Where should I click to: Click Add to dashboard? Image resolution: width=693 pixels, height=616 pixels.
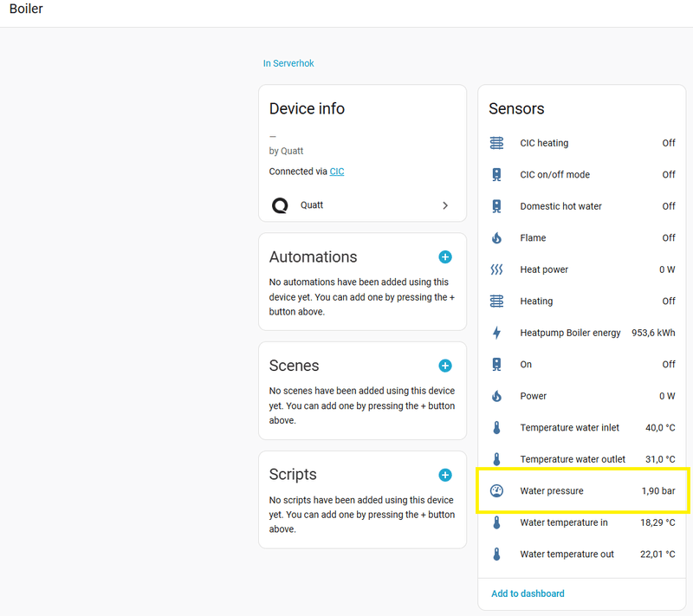(x=528, y=593)
